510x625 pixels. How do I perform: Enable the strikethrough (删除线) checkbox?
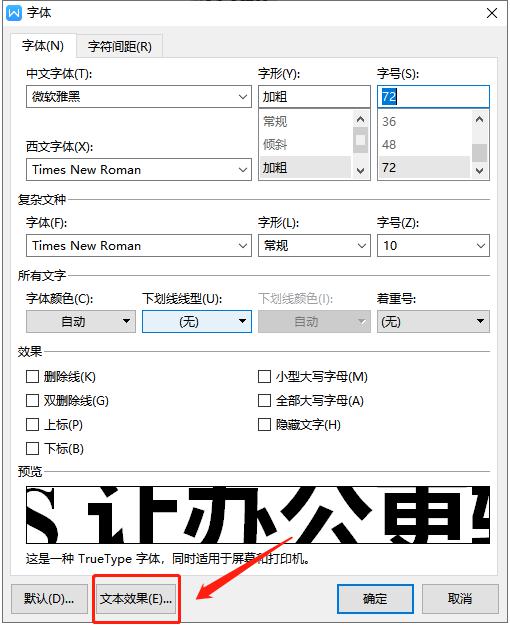32,377
